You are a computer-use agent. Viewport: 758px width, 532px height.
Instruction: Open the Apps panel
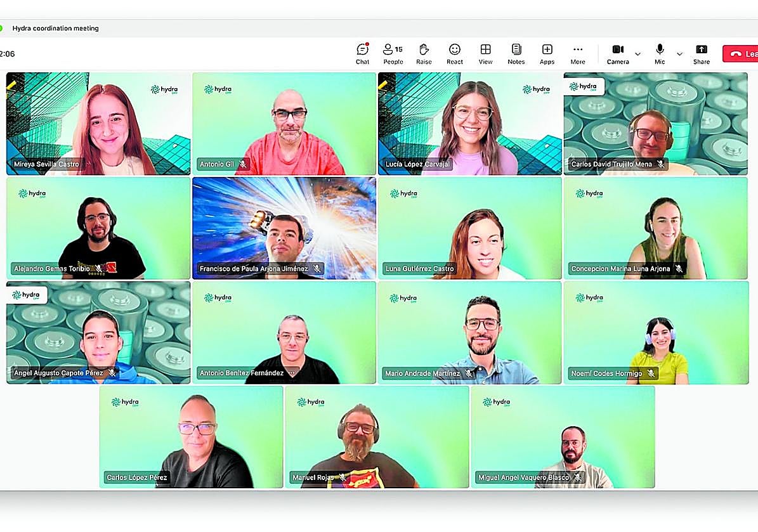(x=547, y=53)
